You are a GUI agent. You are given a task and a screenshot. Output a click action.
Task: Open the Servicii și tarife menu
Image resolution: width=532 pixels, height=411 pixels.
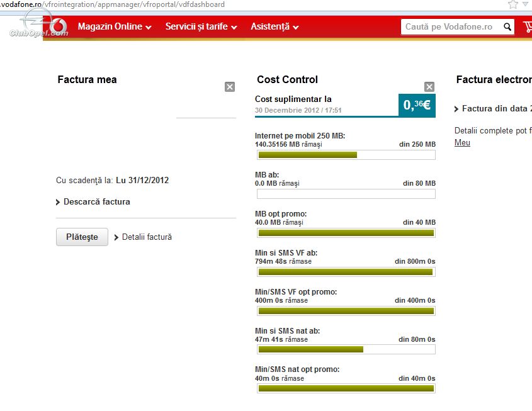(201, 26)
